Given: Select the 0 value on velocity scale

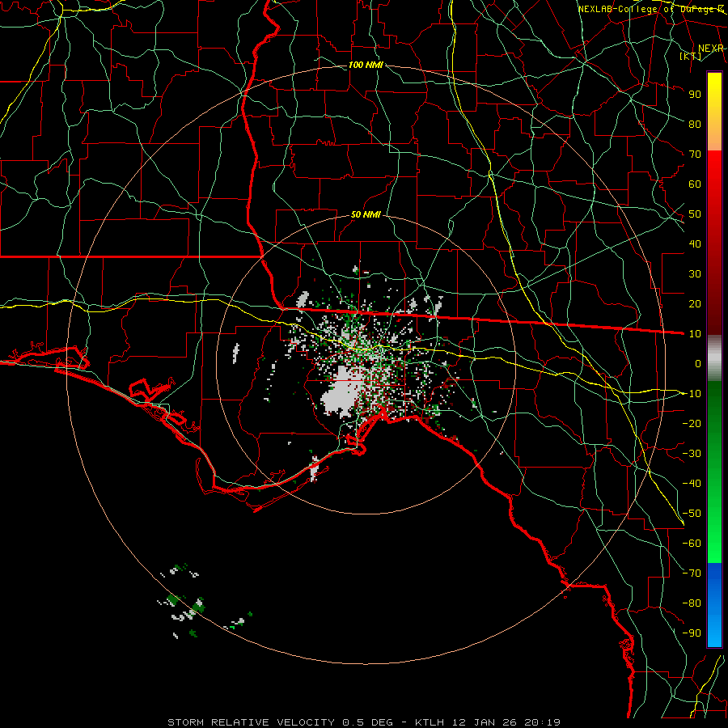Looking at the screenshot, I should click(698, 363).
